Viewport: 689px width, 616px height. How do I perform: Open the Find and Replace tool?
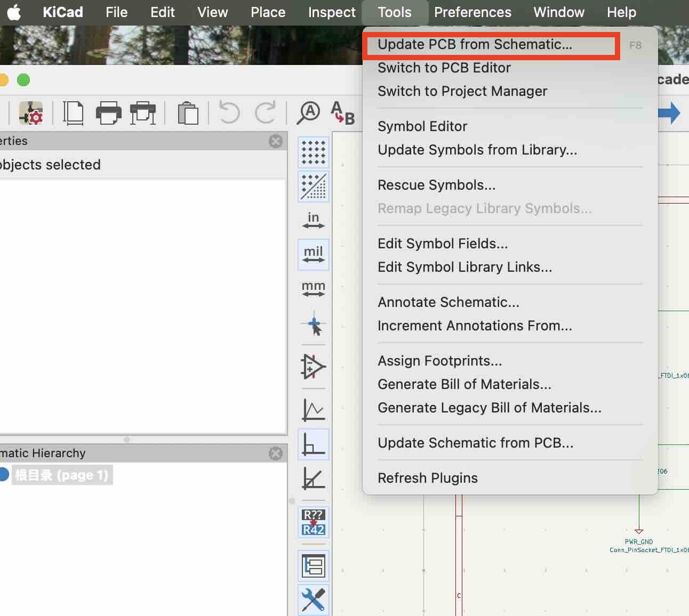click(x=342, y=113)
